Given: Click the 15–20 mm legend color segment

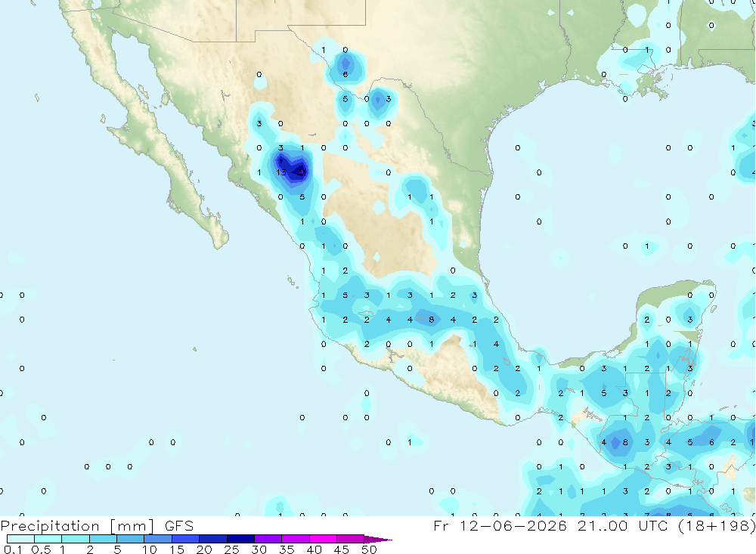Looking at the screenshot, I should pyautogui.click(x=186, y=539).
